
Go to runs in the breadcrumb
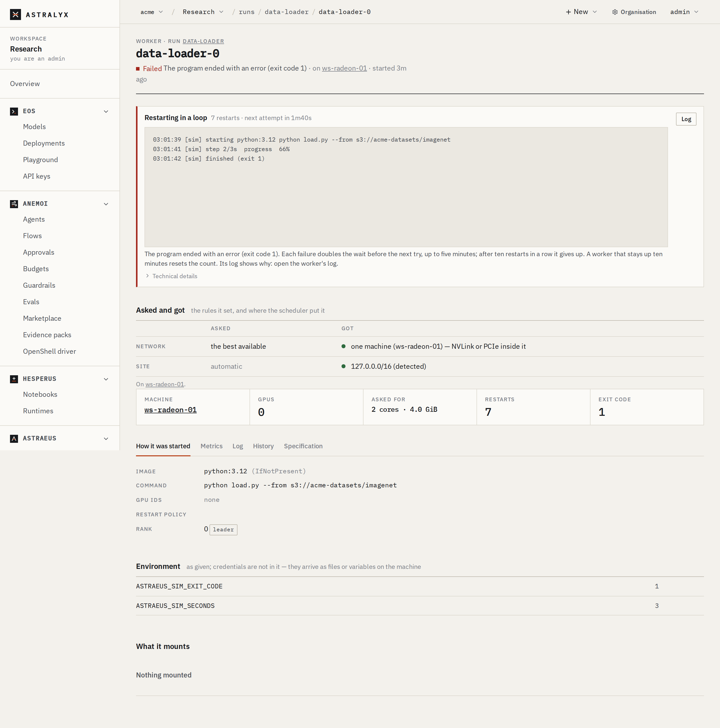(247, 12)
